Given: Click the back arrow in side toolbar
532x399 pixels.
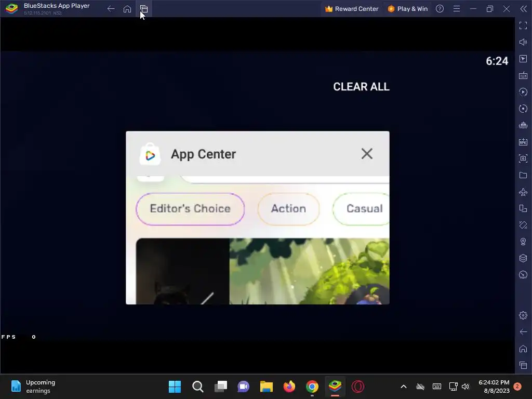Looking at the screenshot, I should [523, 332].
